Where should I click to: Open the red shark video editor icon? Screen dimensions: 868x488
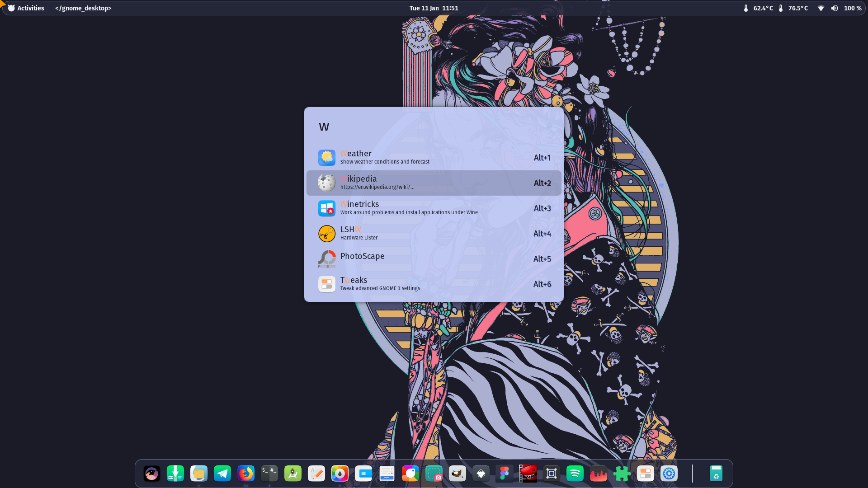(x=528, y=474)
